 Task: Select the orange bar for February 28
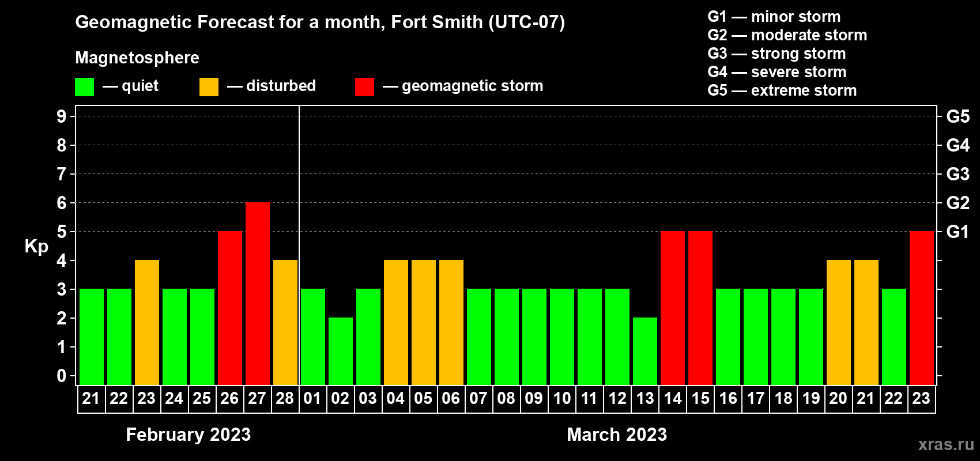click(285, 323)
